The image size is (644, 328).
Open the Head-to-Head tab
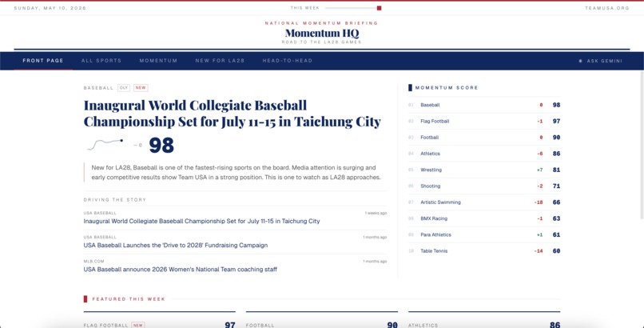288,61
